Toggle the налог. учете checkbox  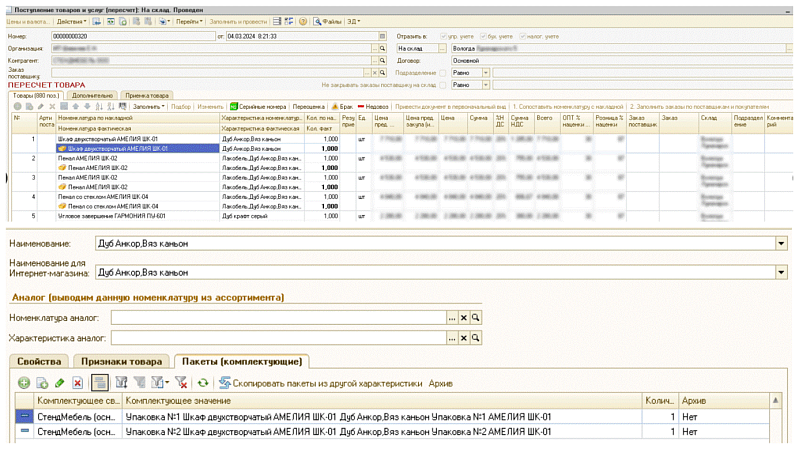(x=523, y=36)
